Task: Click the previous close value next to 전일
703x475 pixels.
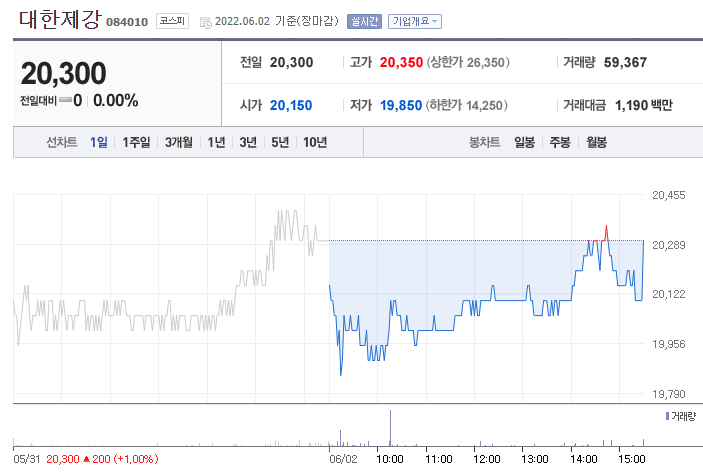Action: tap(291, 62)
